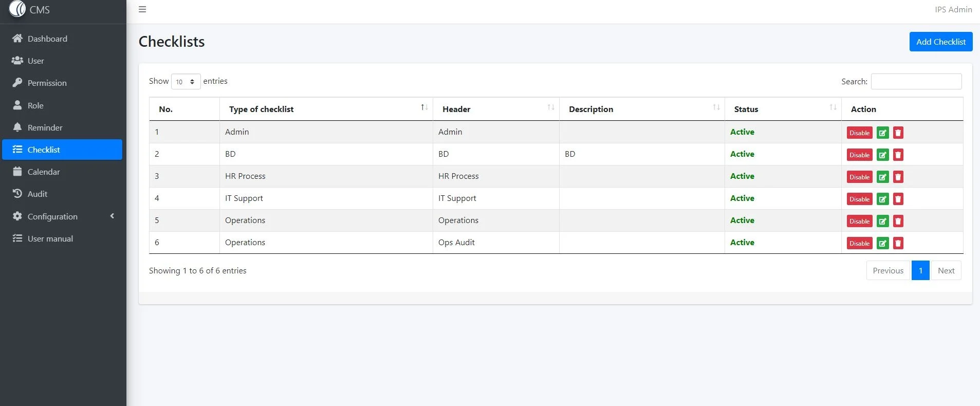Disable the Ops Audit checklist
This screenshot has height=406, width=980.
pos(859,243)
